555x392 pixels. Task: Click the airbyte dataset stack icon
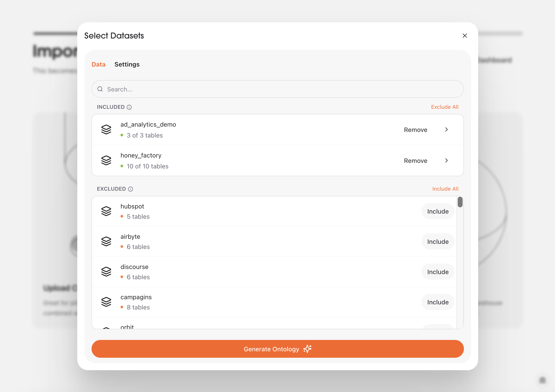pos(106,241)
